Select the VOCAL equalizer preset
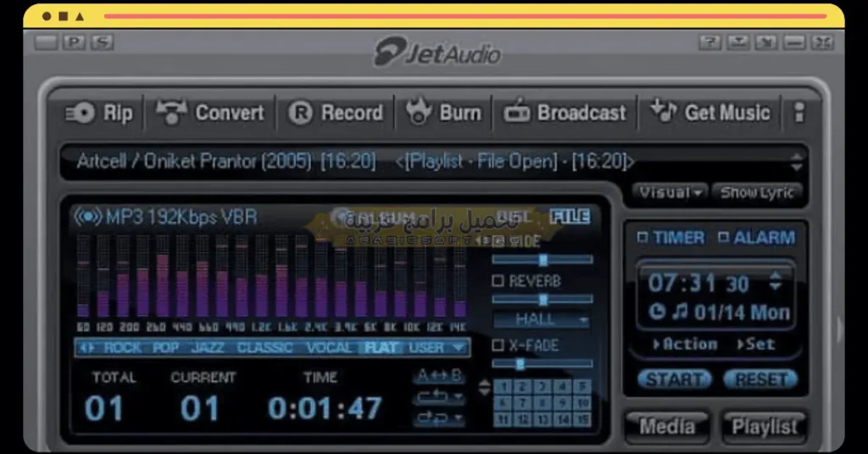This screenshot has width=868, height=454. (329, 348)
